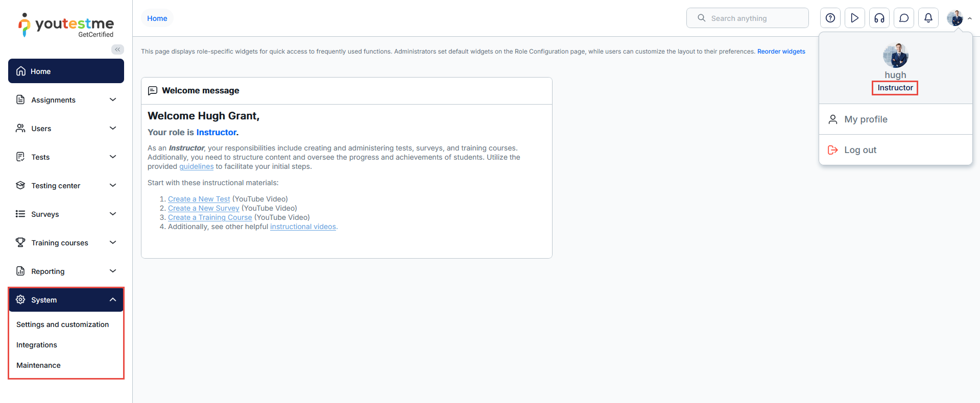
Task: Expand the Assignments menu
Action: coord(66,100)
